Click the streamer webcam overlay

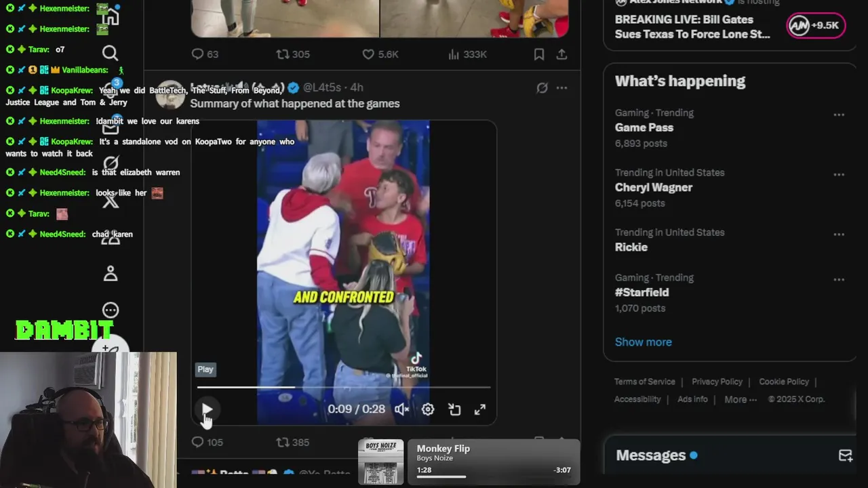pos(88,420)
